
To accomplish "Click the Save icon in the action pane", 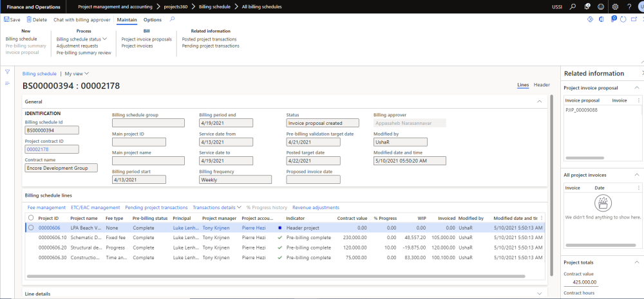I will [6, 20].
